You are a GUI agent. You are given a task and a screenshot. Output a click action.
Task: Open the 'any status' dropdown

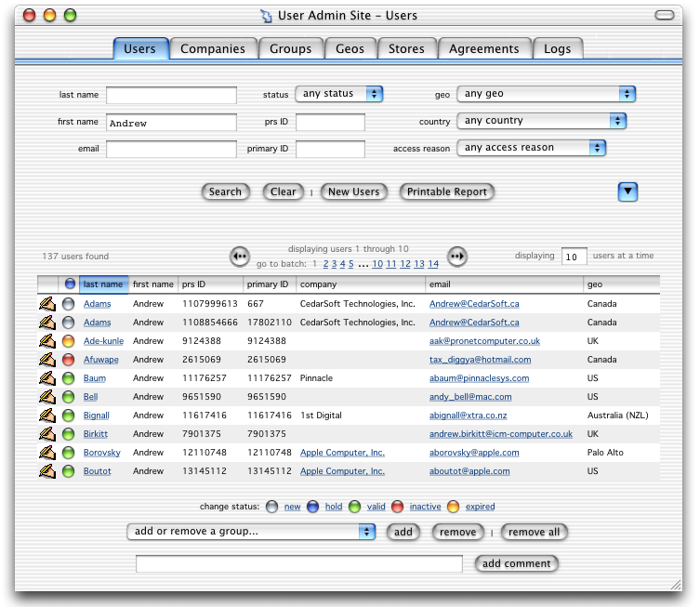pyautogui.click(x=339, y=94)
